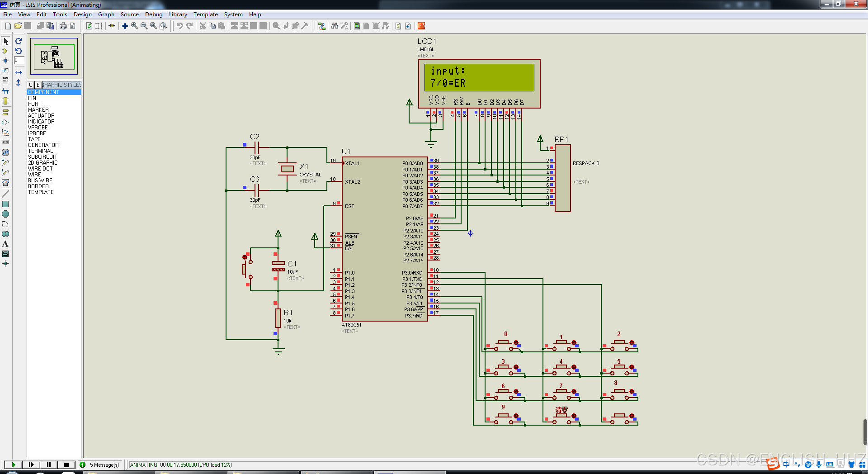Click the rotation angle input field
This screenshot has height=474, width=868.
(x=19, y=60)
